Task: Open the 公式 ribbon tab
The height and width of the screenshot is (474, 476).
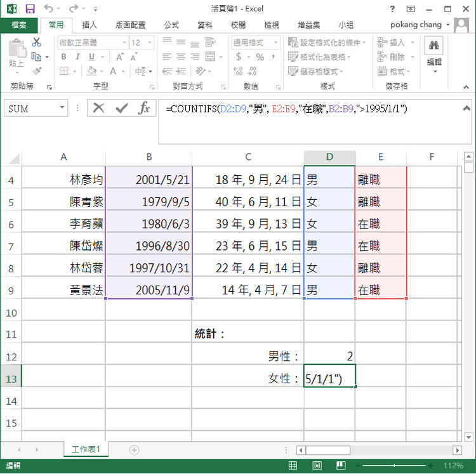Action: coord(171,25)
